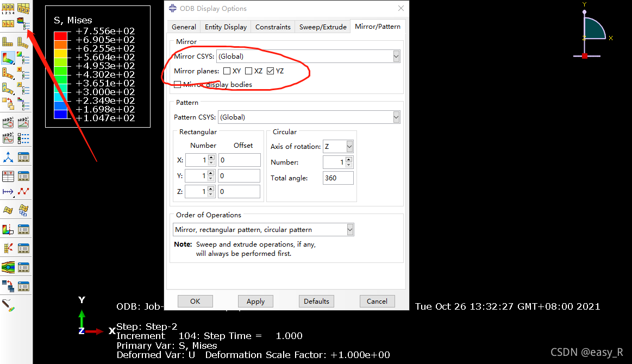632x364 pixels.
Task: Enable the XZ mirror plane checkbox
Action: click(248, 71)
